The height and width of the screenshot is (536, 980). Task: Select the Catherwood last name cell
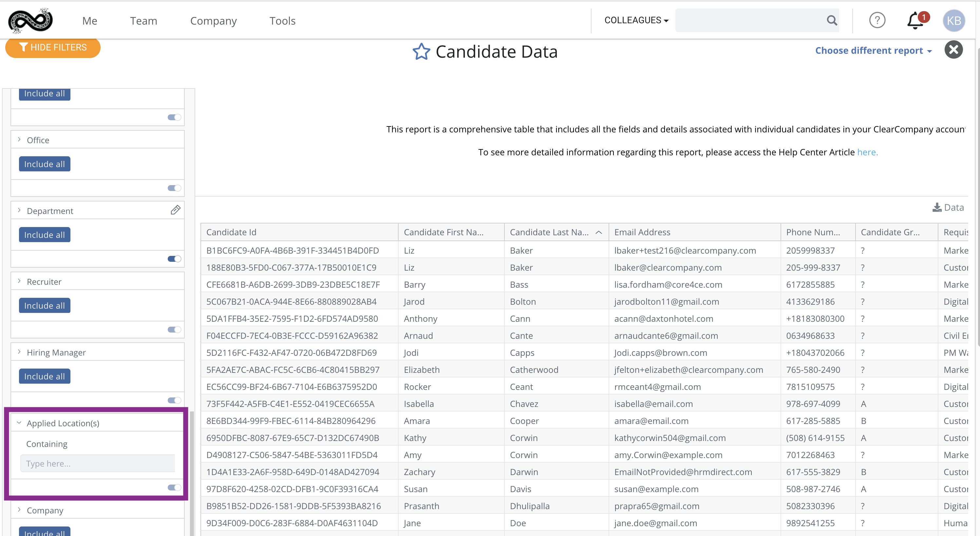pyautogui.click(x=556, y=370)
